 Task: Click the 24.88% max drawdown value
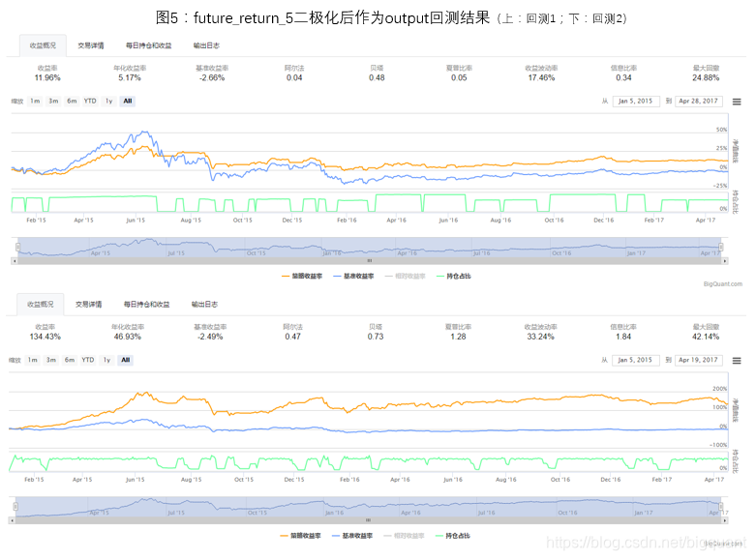click(x=706, y=77)
